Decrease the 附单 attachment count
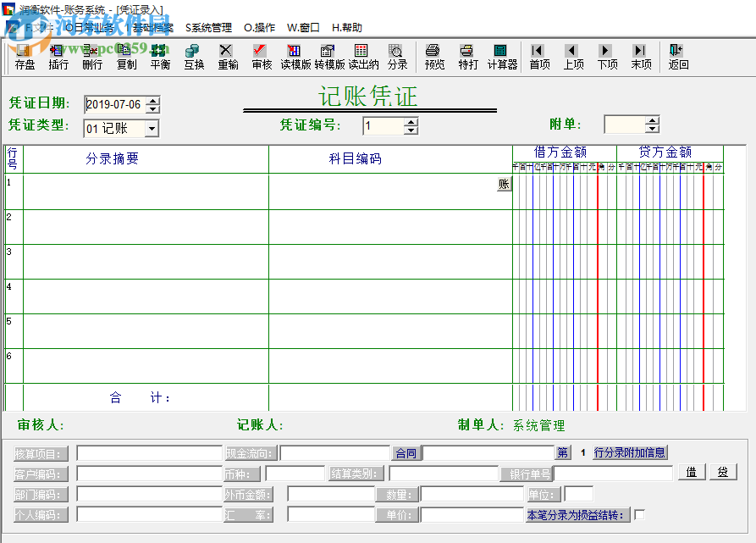The image size is (756, 543). pos(652,129)
